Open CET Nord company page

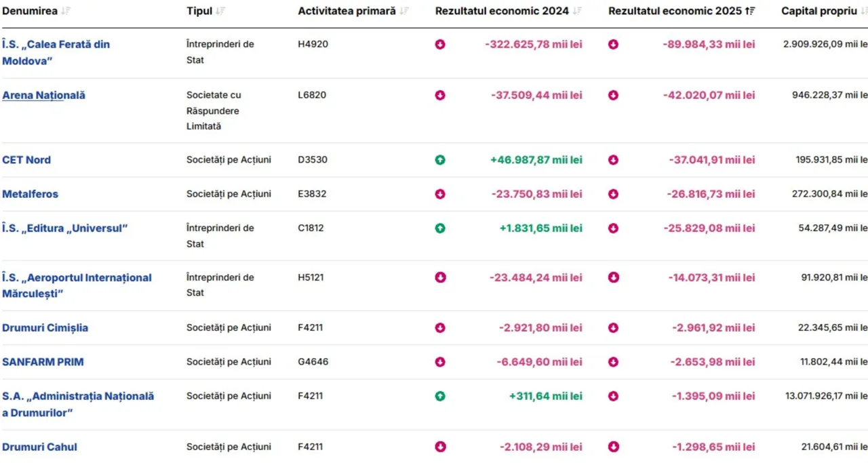[x=26, y=160]
